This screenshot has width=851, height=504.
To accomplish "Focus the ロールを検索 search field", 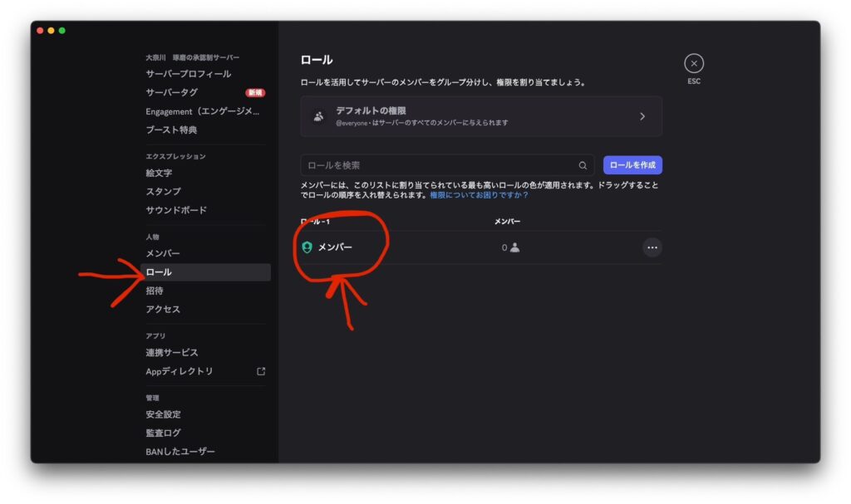I will pos(446,165).
